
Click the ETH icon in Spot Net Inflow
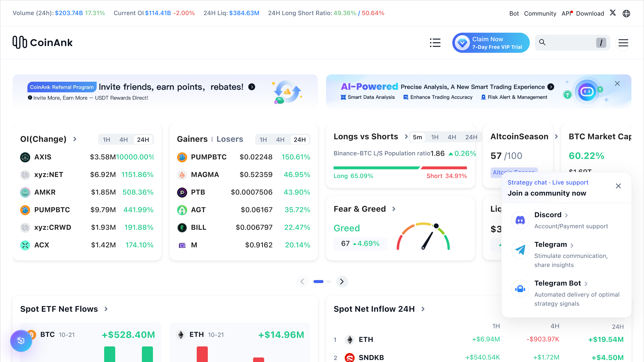click(350, 340)
